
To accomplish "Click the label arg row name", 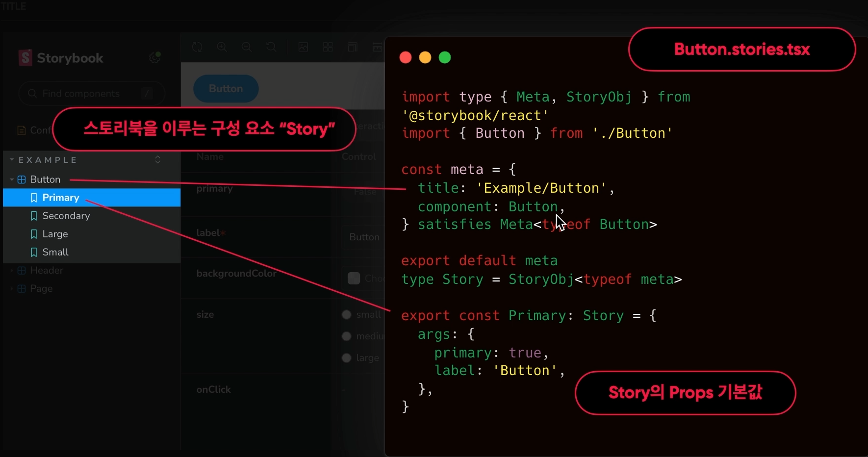I will pyautogui.click(x=211, y=233).
